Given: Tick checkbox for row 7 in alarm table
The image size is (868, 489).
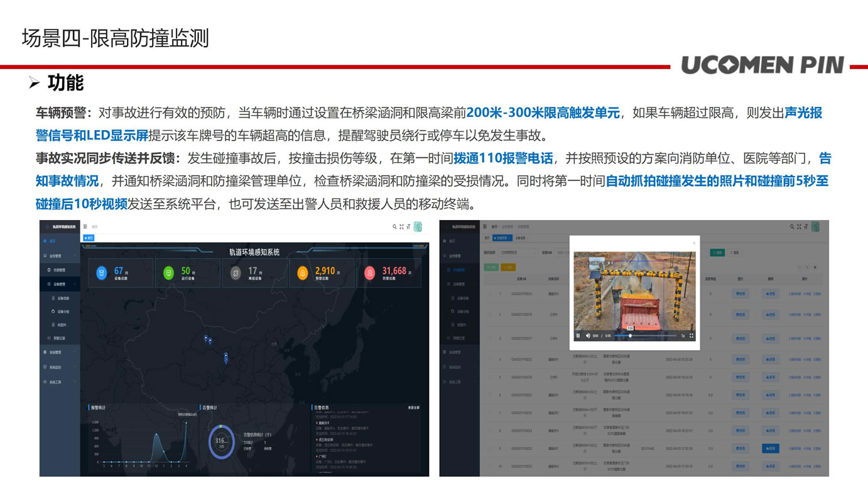Looking at the screenshot, I should 491,413.
